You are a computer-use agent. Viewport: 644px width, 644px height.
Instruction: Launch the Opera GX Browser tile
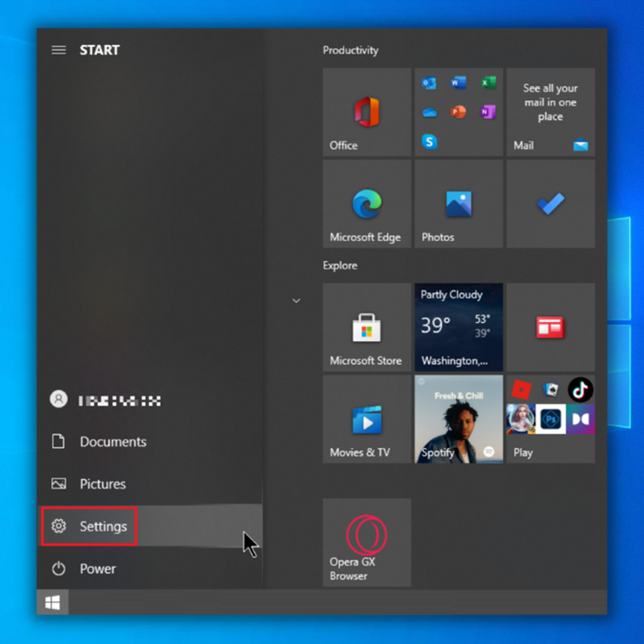point(367,542)
